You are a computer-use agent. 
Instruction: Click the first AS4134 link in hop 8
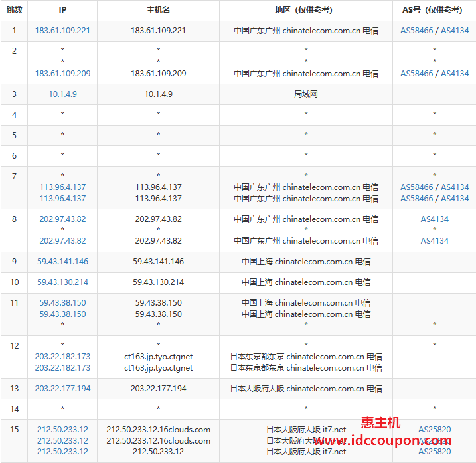[x=434, y=219]
